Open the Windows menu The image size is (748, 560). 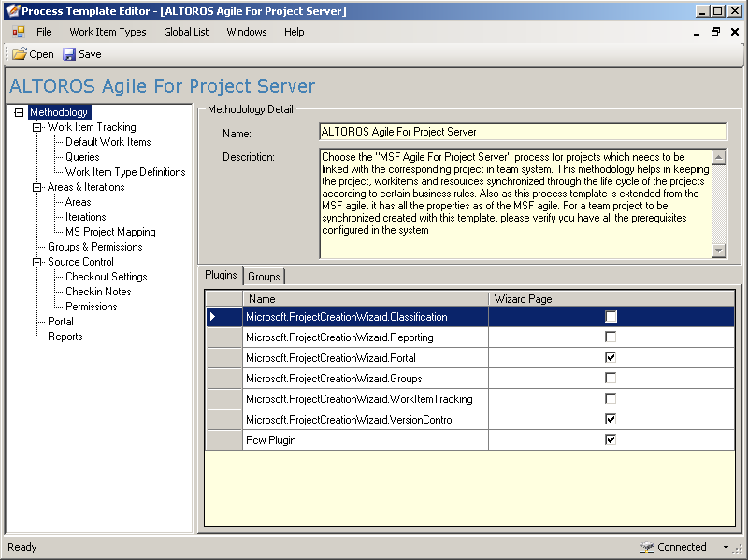click(247, 32)
